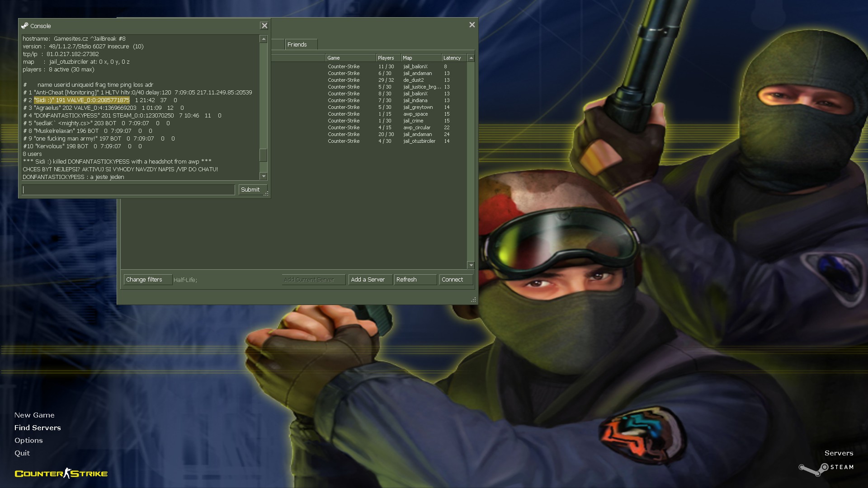868x488 pixels.
Task: Select Quit in main menu
Action: (22, 453)
